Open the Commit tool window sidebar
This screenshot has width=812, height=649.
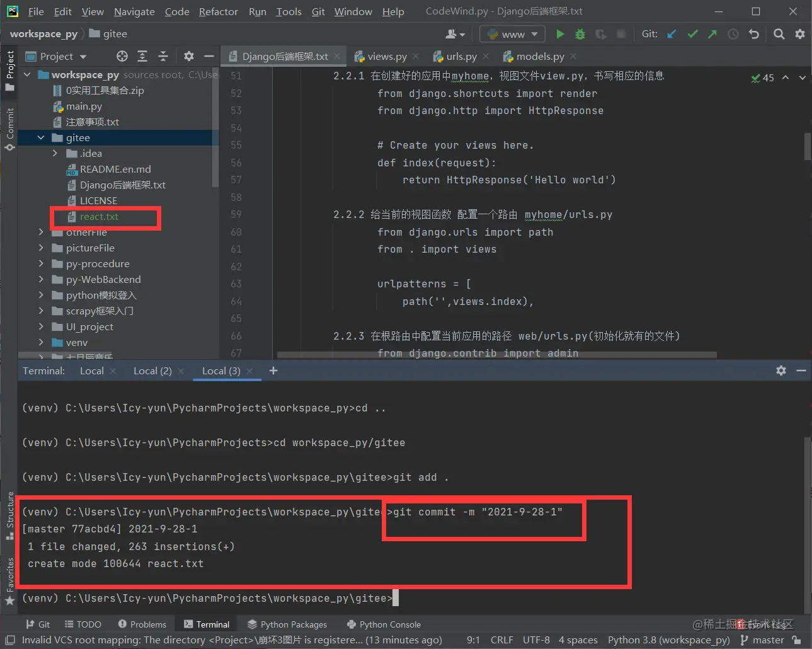tap(9, 129)
